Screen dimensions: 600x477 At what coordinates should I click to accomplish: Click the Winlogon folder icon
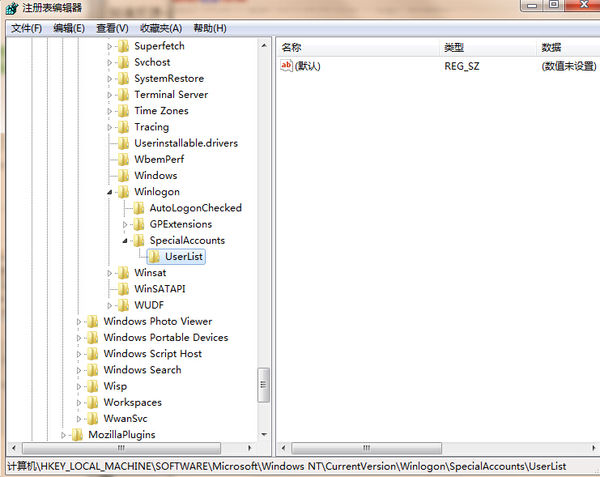point(123,192)
